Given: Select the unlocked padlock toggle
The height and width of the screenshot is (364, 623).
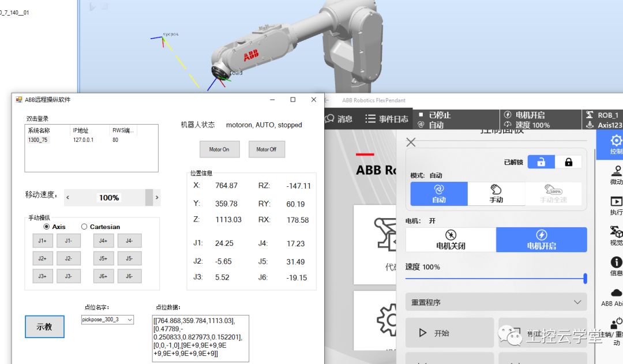Looking at the screenshot, I should click(x=541, y=162).
